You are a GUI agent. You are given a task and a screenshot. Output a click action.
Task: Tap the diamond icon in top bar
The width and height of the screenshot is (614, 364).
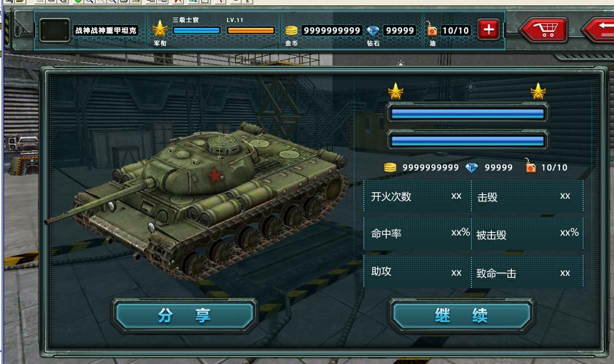click(x=372, y=30)
